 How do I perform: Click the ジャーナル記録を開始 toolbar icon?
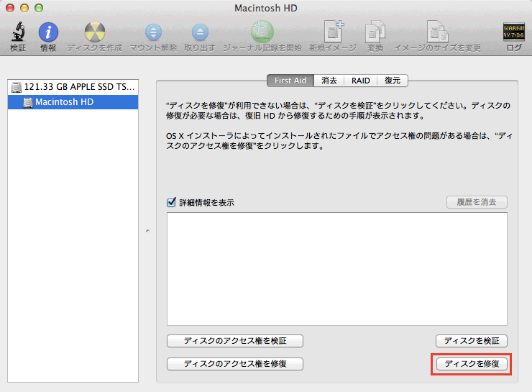click(262, 31)
